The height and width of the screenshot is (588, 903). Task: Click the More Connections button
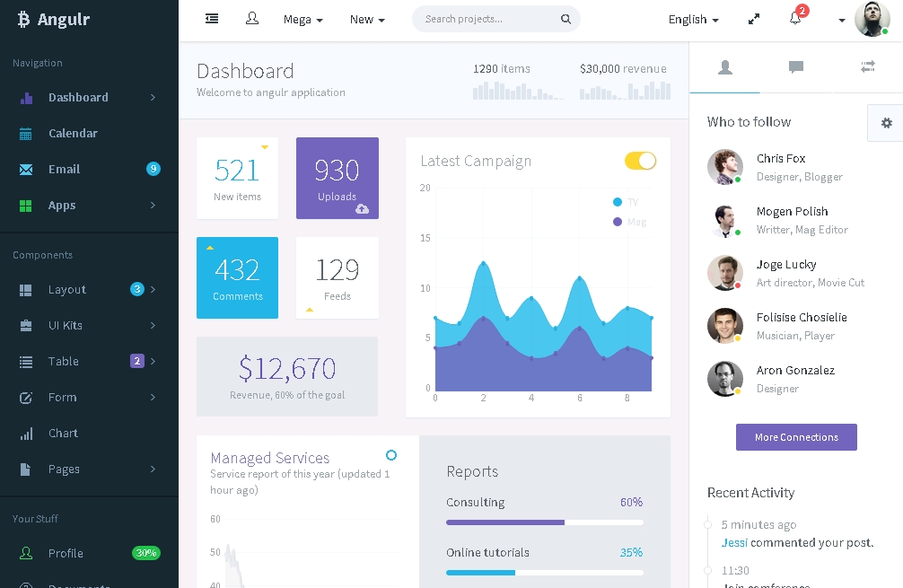(796, 437)
